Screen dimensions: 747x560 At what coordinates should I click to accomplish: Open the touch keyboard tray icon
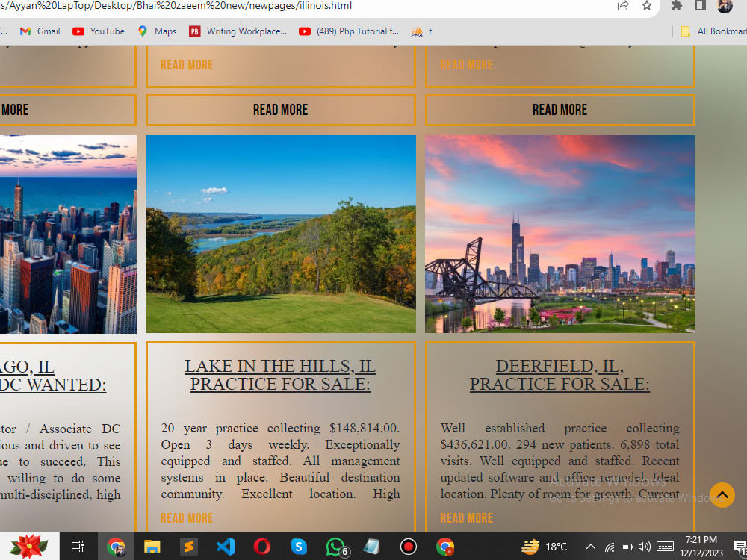pyautogui.click(x=665, y=547)
